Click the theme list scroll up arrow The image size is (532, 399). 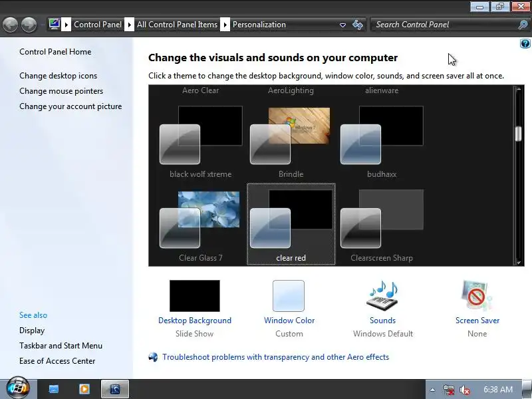[x=518, y=89]
